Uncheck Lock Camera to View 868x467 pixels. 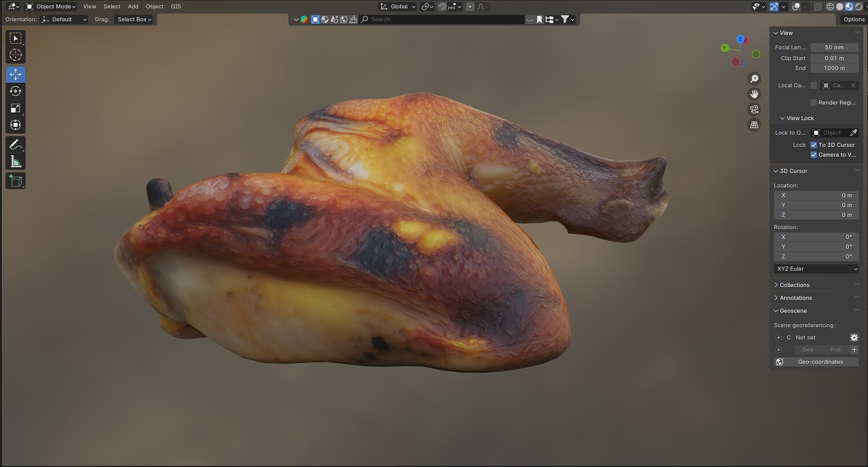[814, 155]
